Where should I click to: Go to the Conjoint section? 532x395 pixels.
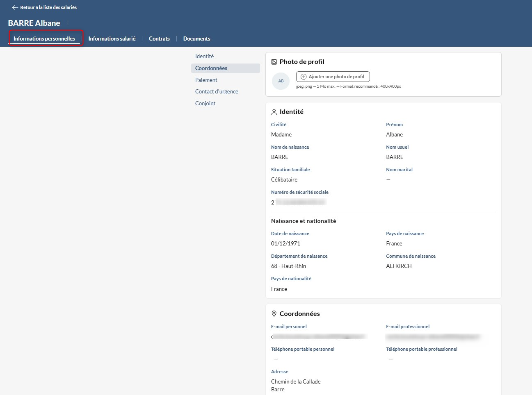[x=205, y=103]
